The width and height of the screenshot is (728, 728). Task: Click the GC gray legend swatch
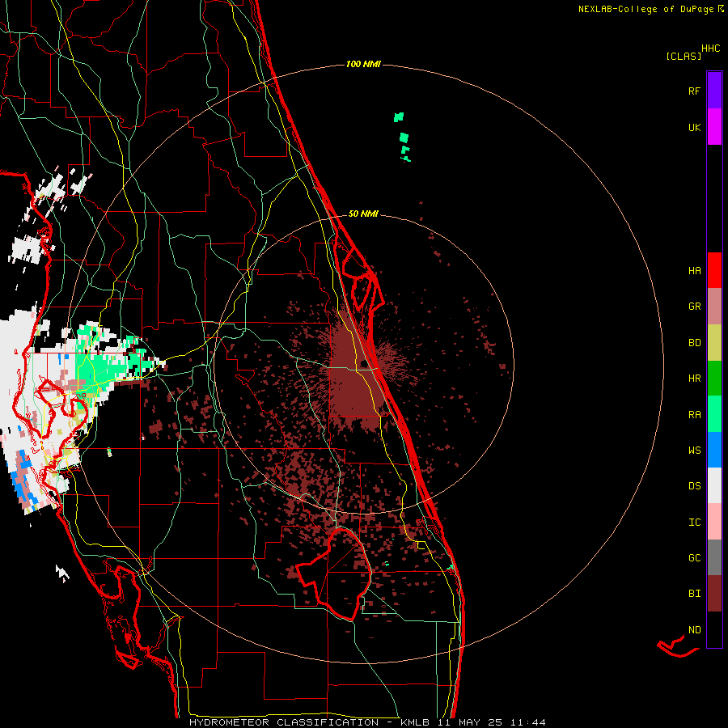714,557
